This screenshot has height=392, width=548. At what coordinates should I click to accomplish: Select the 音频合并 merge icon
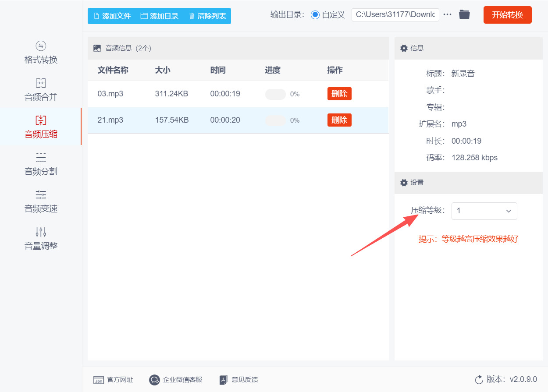(x=41, y=83)
